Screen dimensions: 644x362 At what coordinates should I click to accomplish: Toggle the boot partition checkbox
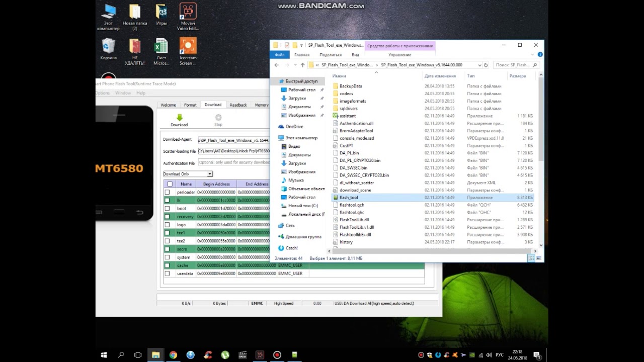click(x=168, y=208)
